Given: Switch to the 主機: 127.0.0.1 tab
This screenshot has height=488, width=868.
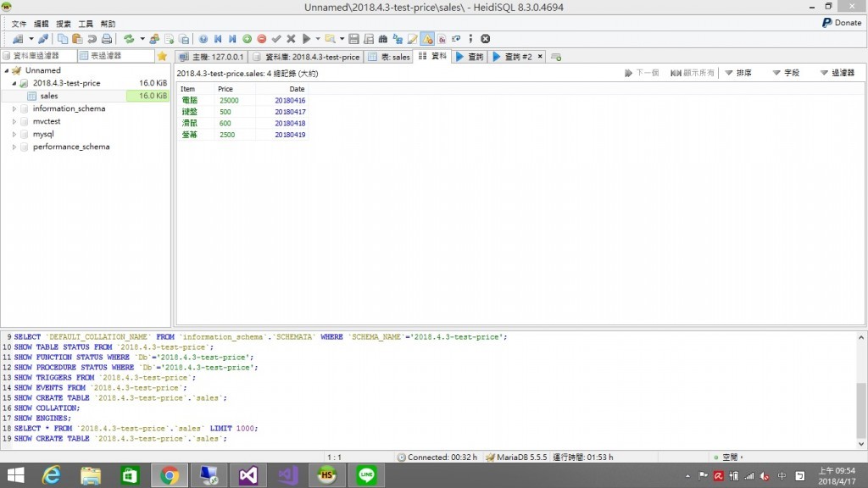Looking at the screenshot, I should coord(211,57).
